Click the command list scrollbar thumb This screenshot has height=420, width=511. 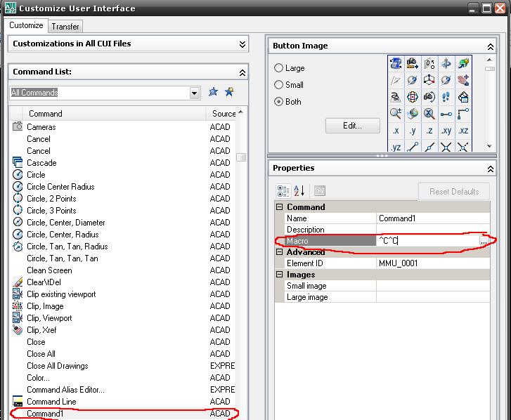pos(241,157)
